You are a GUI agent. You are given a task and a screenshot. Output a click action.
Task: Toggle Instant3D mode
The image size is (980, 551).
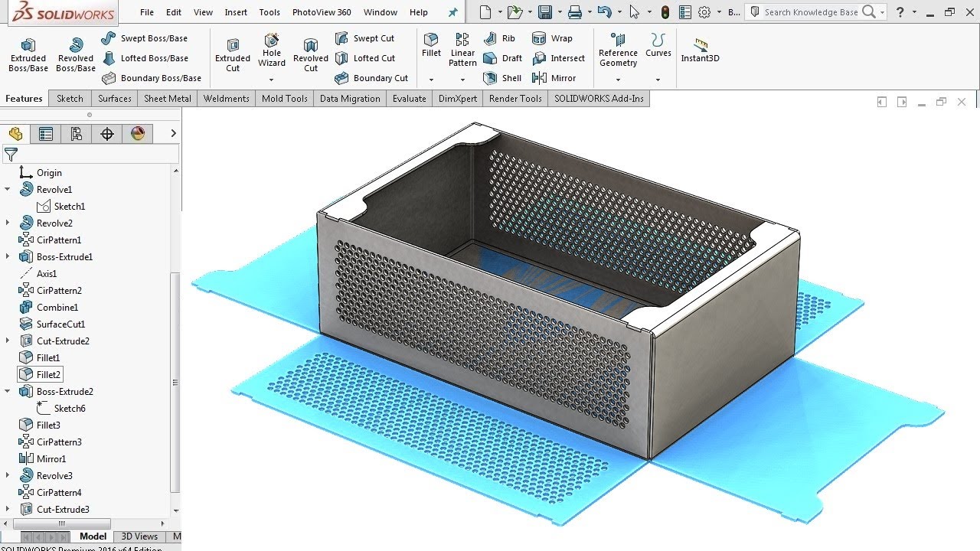[700, 51]
